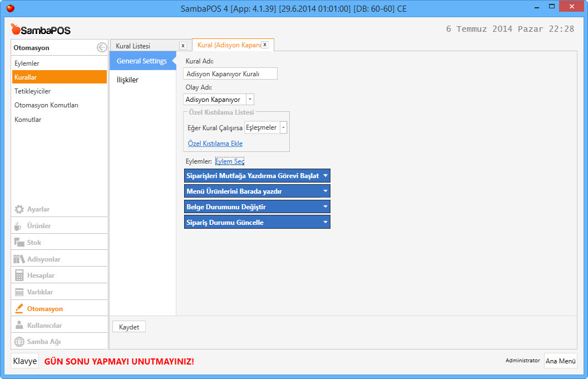Expand the Eşleşmeler combo box
This screenshot has width=588, height=379.
(x=283, y=127)
